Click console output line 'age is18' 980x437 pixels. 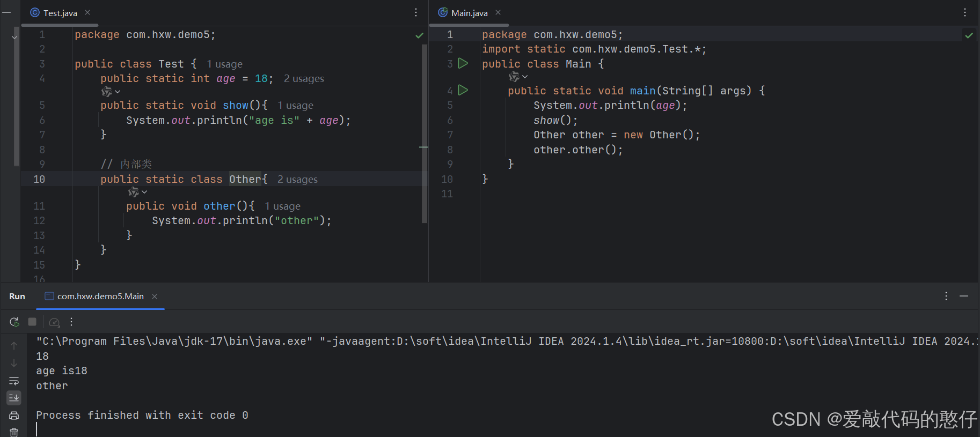click(62, 371)
